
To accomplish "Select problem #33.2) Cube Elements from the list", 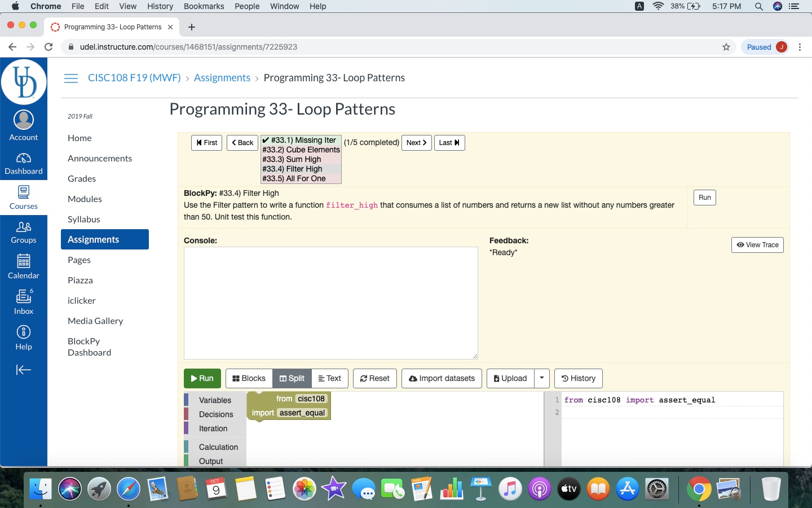I will tap(301, 150).
